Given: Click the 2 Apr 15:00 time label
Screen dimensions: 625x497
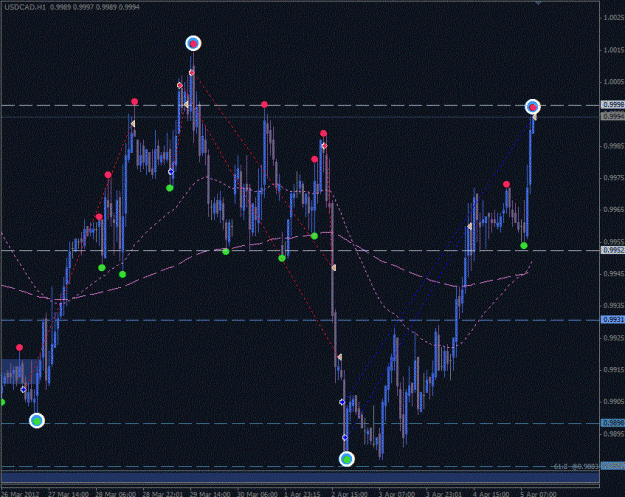Looking at the screenshot, I should click(x=350, y=494).
